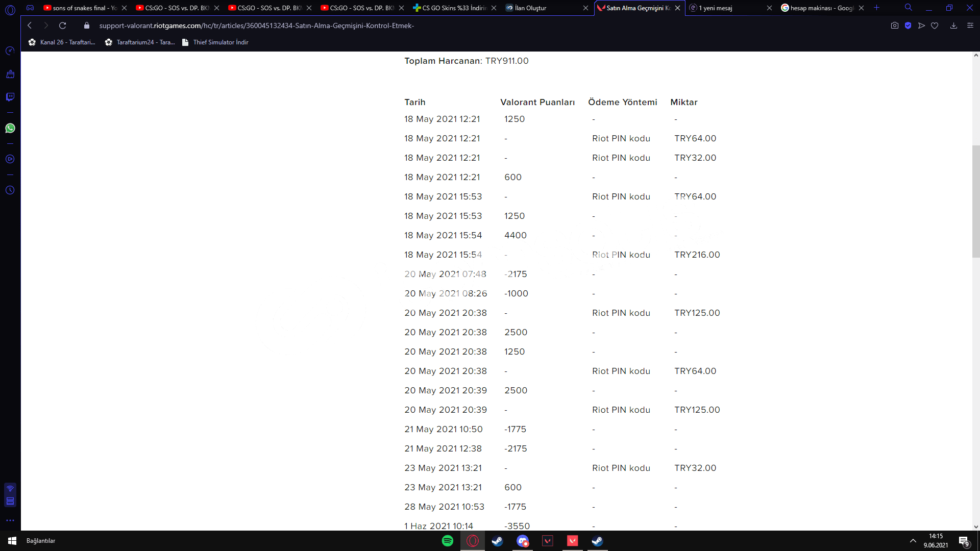The width and height of the screenshot is (980, 551).
Task: Toggle the RAM limiter sidebar icon
Action: point(10,501)
